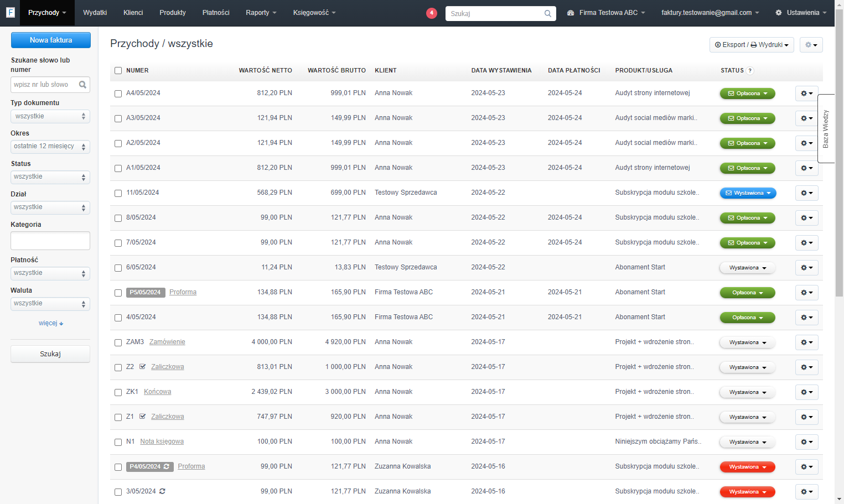Image resolution: width=844 pixels, height=504 pixels.
Task: Click the F logo icon in the navbar
Action: (x=10, y=12)
